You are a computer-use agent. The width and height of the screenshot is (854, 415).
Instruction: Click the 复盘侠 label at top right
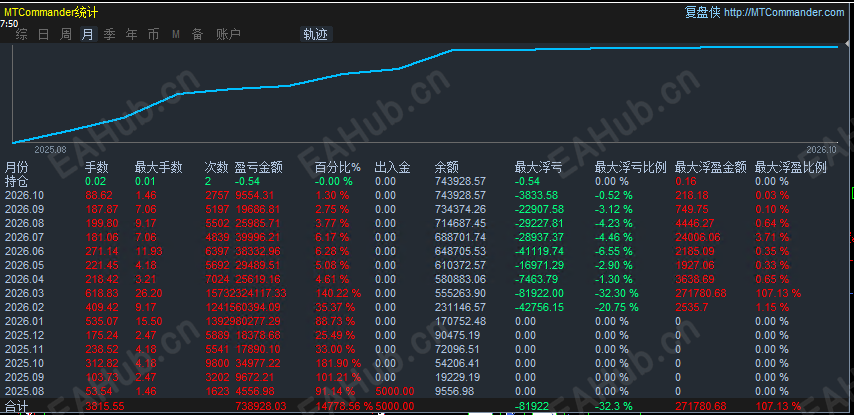pos(702,12)
